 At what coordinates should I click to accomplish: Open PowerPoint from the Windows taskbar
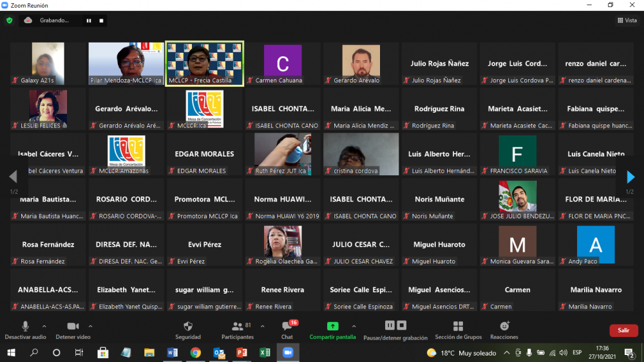[x=242, y=353]
